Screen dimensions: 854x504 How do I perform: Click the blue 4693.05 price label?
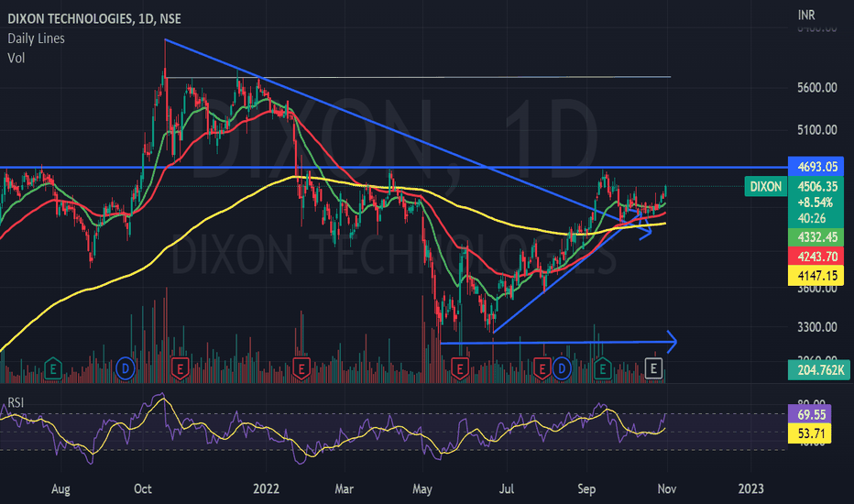pos(816,166)
